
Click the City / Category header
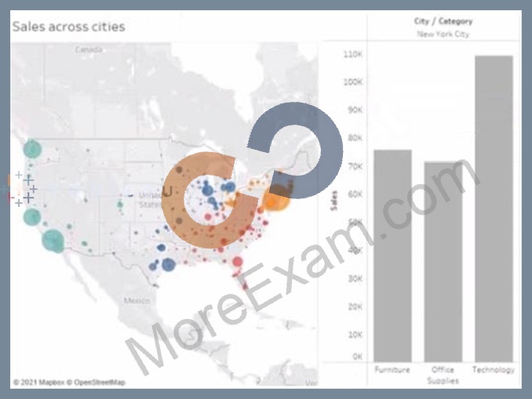click(x=443, y=21)
